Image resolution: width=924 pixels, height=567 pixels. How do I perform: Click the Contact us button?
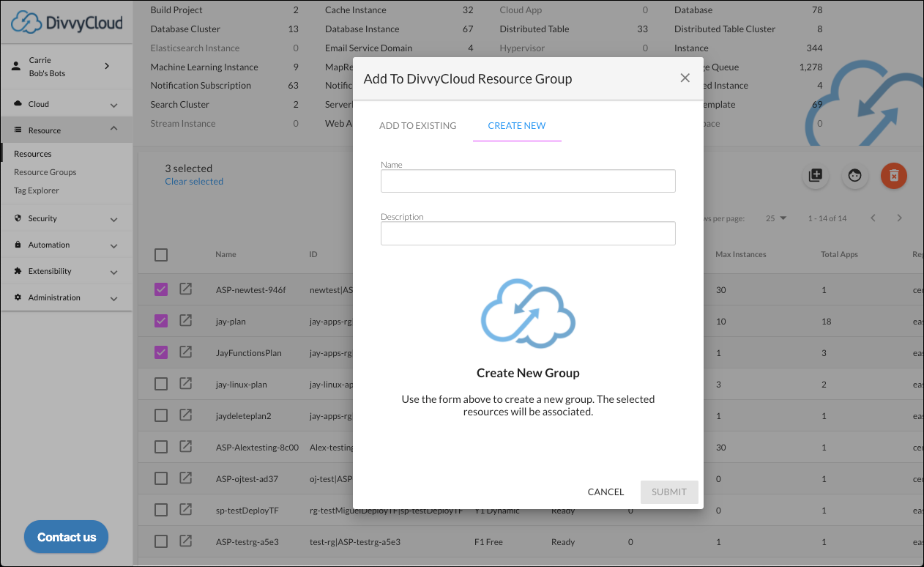(x=67, y=537)
